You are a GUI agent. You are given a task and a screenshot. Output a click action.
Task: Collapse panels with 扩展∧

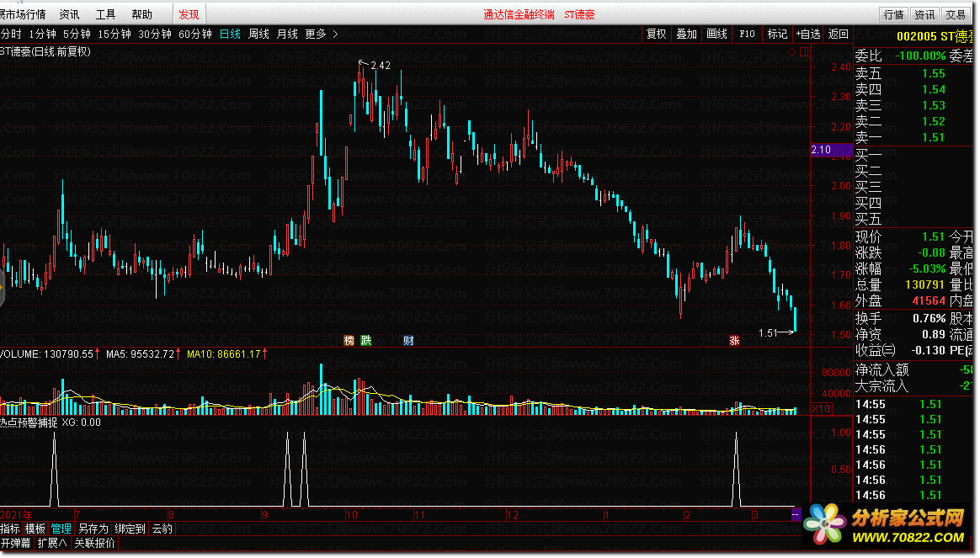click(52, 543)
